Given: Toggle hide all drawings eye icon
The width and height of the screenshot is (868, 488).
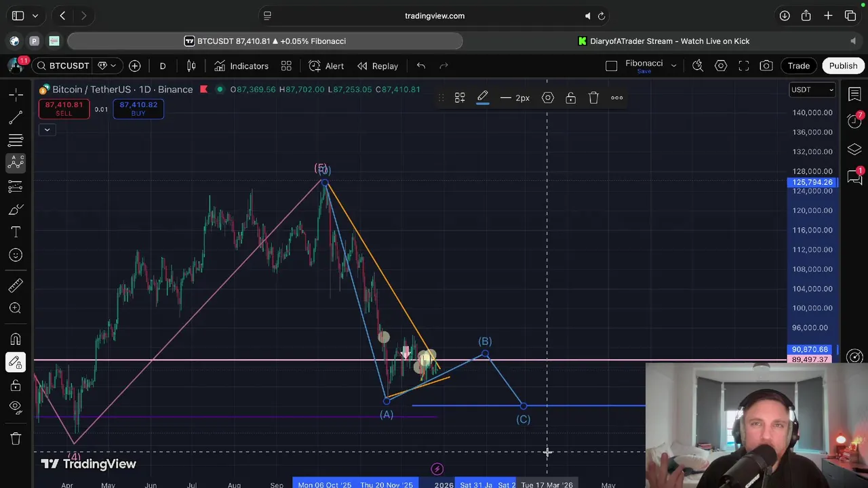Looking at the screenshot, I should 16,407.
